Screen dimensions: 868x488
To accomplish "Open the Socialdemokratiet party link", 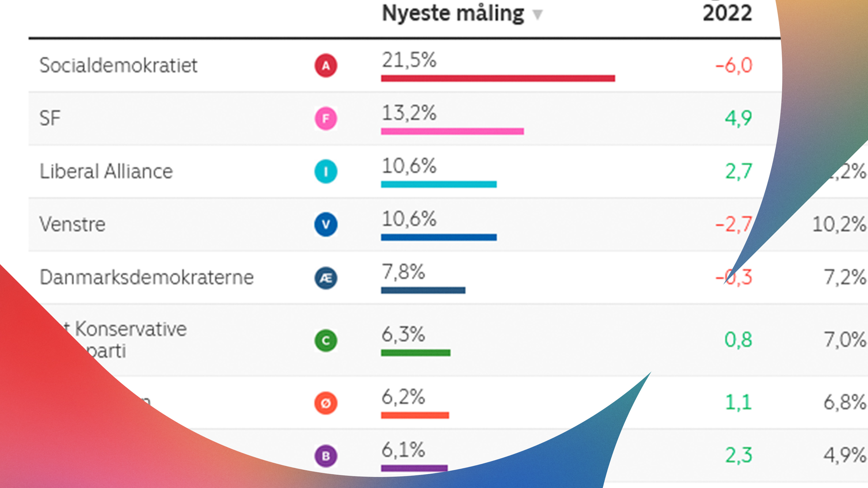I will click(x=118, y=65).
